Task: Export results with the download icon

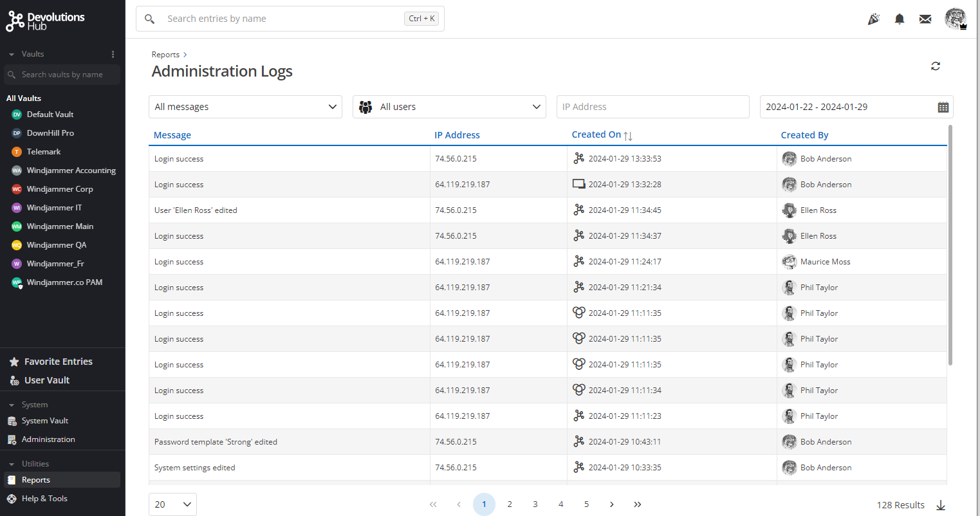Action: tap(941, 505)
